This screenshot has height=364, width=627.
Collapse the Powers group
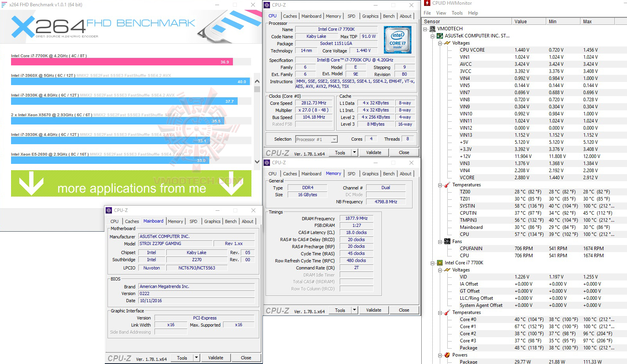[x=440, y=355]
